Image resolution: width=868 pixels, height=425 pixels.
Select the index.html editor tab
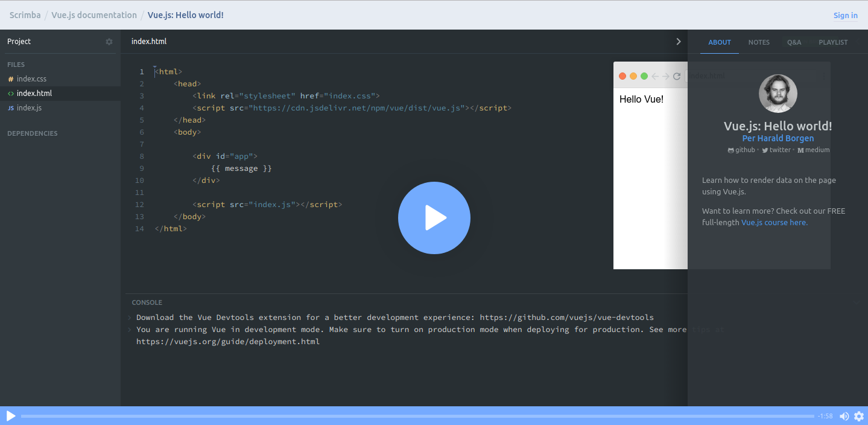[x=149, y=42]
